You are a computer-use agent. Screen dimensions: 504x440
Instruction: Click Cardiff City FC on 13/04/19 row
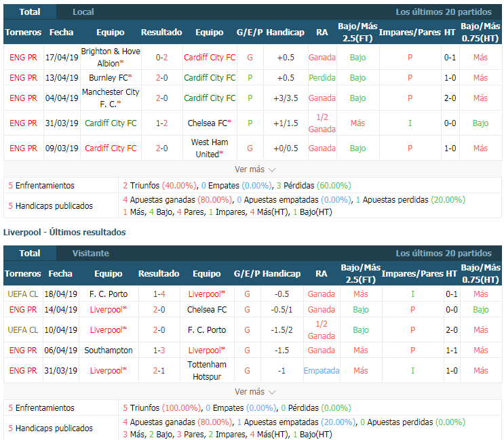point(210,78)
